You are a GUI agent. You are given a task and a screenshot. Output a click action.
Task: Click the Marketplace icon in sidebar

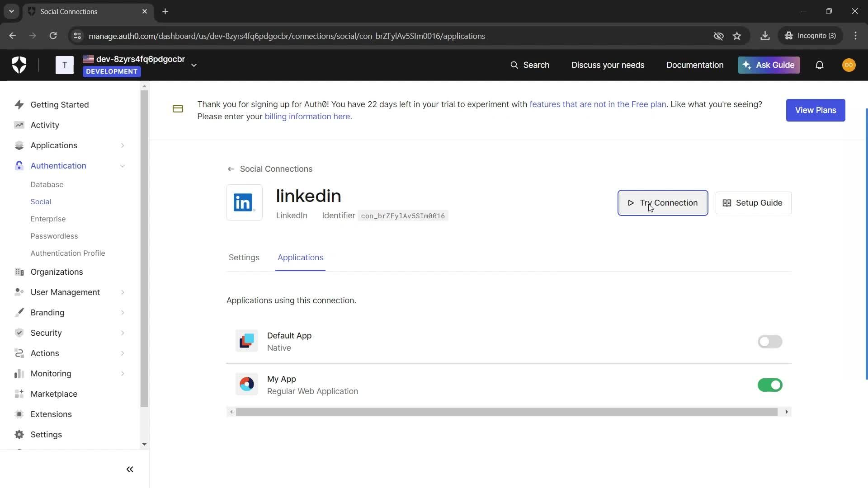point(19,394)
